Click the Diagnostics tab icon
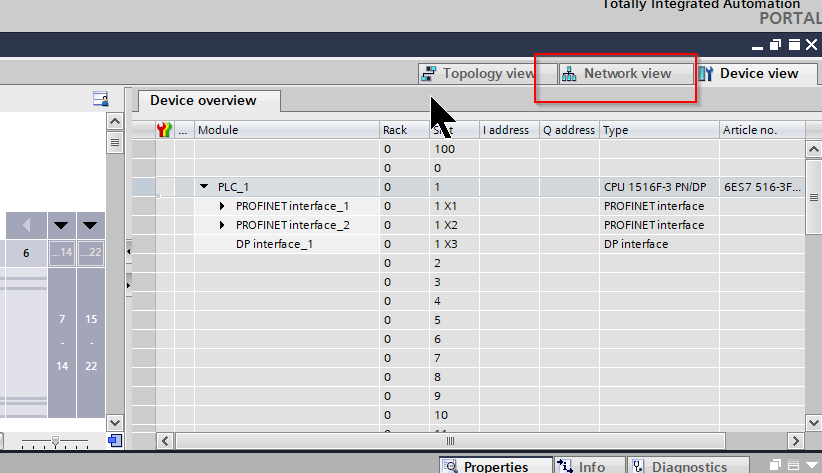This screenshot has width=822, height=473. pyautogui.click(x=638, y=466)
